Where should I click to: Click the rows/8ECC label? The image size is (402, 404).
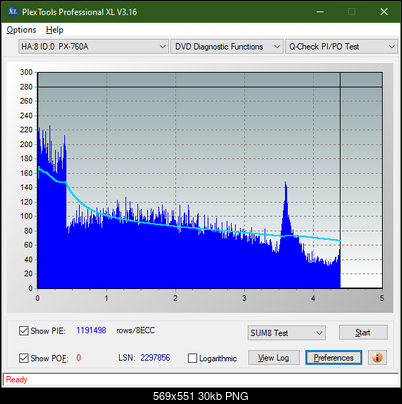[x=135, y=330]
